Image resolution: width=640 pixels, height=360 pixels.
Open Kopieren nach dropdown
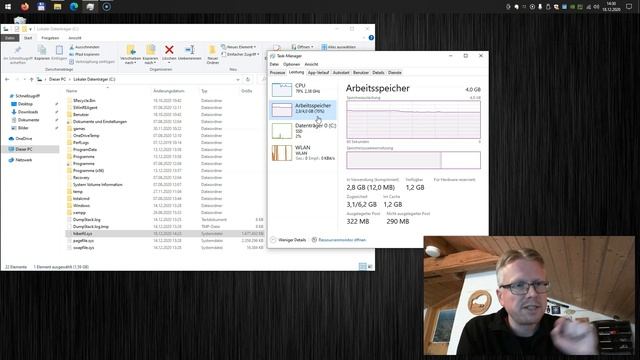[150, 54]
